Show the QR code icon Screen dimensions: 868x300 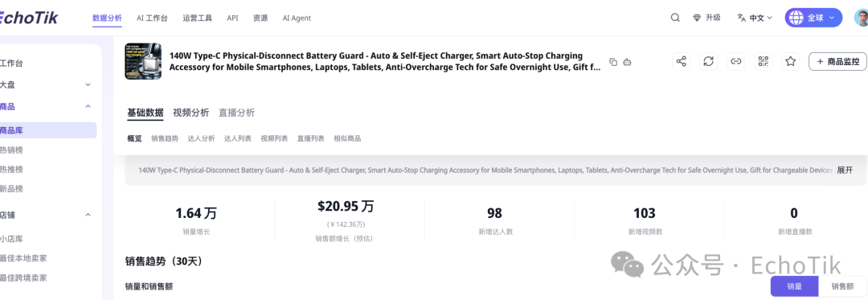click(764, 61)
